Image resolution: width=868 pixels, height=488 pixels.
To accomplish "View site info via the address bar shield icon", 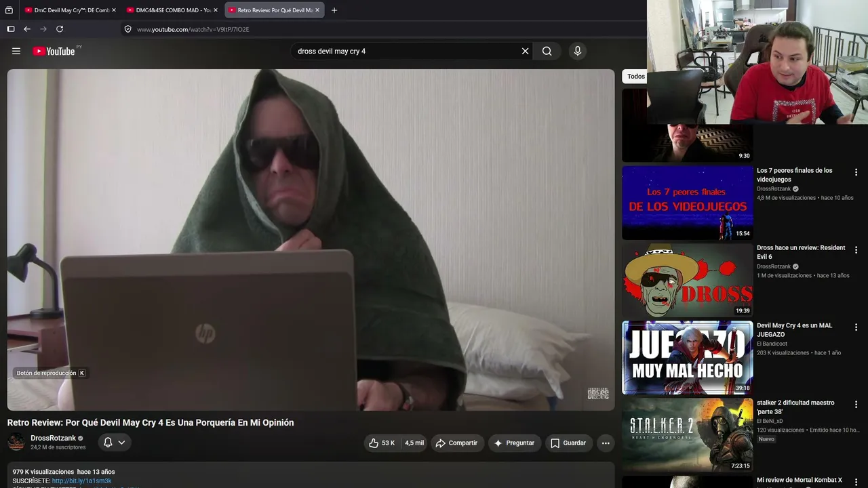I will point(127,29).
